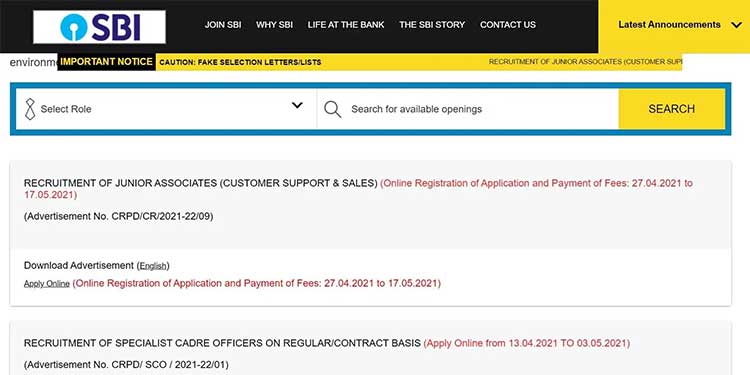The height and width of the screenshot is (375, 750).
Task: Click the SBI logo
Action: pyautogui.click(x=99, y=27)
